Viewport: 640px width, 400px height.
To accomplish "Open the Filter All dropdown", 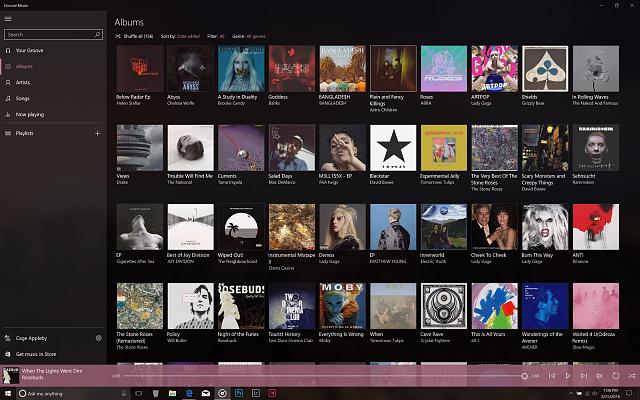I will [216, 36].
